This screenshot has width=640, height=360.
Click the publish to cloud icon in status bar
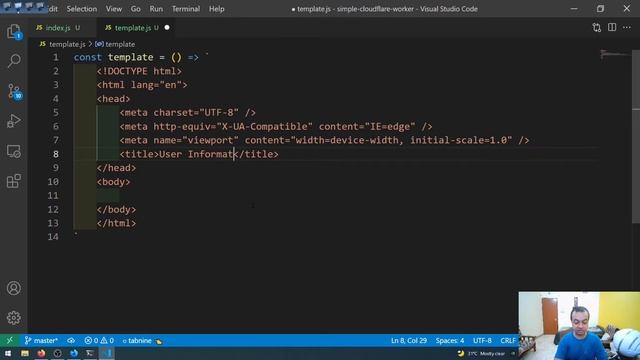coord(71,340)
